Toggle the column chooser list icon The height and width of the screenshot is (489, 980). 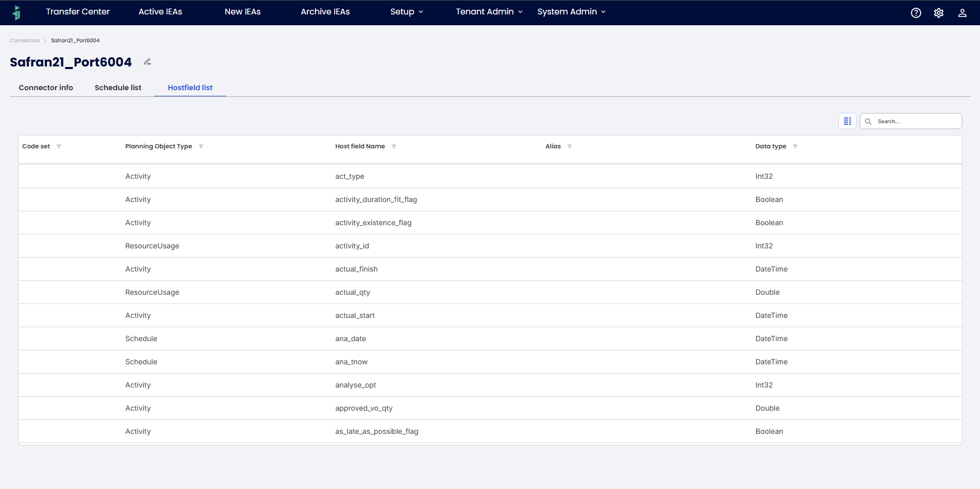click(x=848, y=121)
